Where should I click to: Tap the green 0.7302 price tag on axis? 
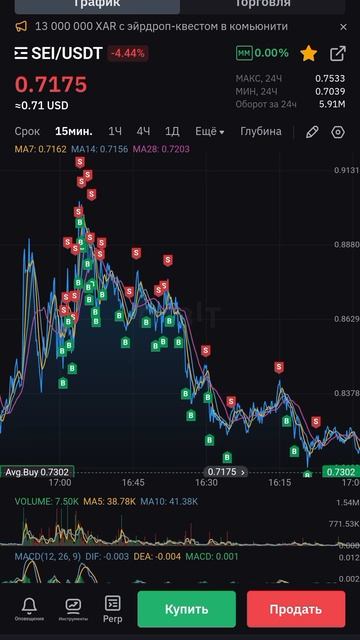[341, 472]
